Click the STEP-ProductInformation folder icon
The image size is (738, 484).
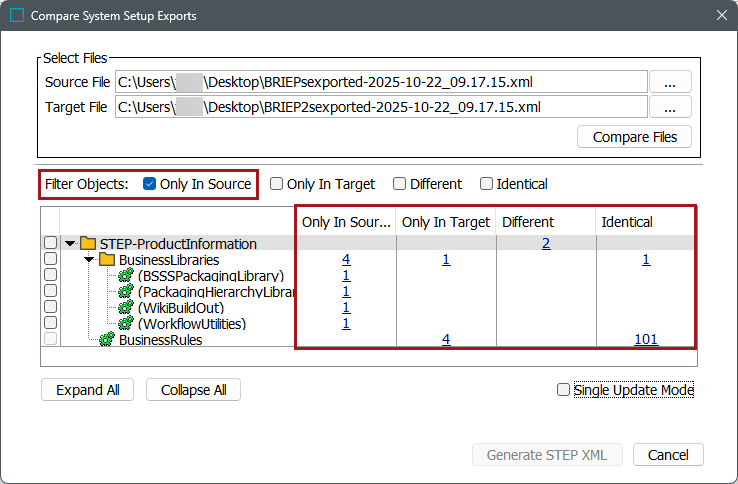88,244
